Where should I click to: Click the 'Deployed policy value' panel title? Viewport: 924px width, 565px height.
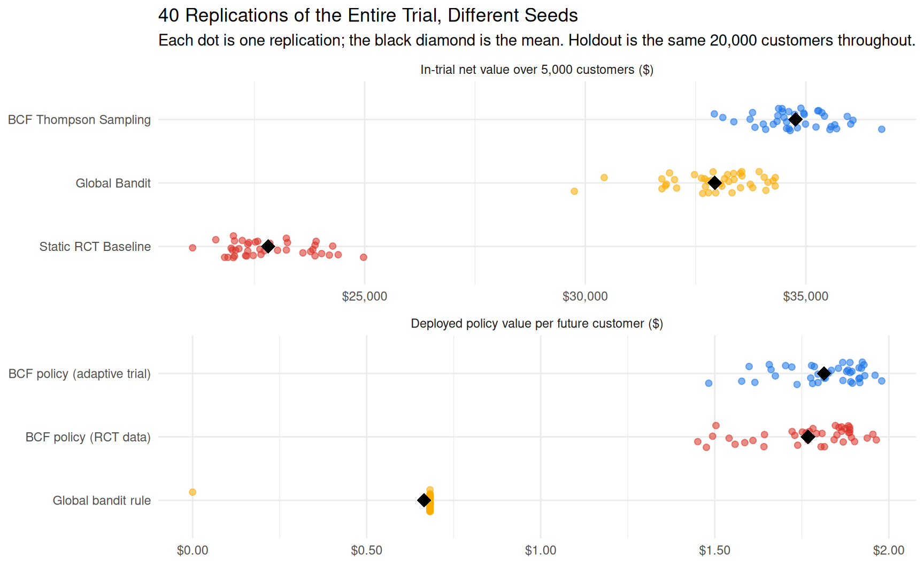coord(537,324)
